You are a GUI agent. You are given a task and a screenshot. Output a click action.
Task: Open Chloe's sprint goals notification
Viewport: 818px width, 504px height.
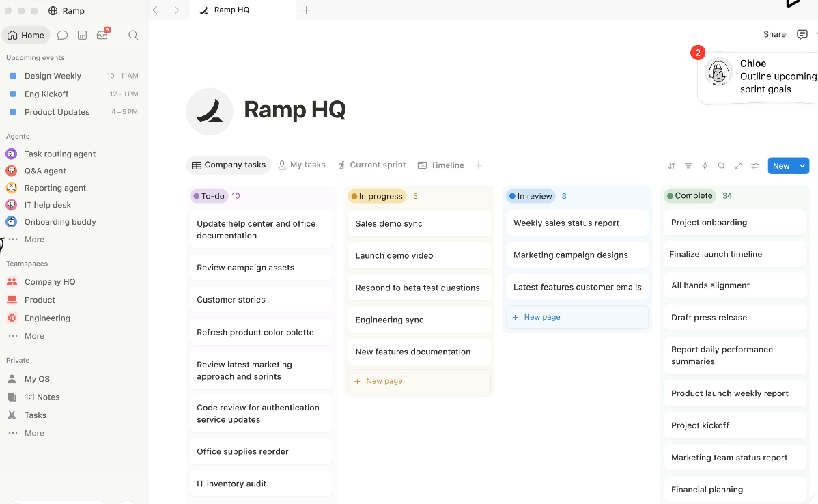click(759, 76)
